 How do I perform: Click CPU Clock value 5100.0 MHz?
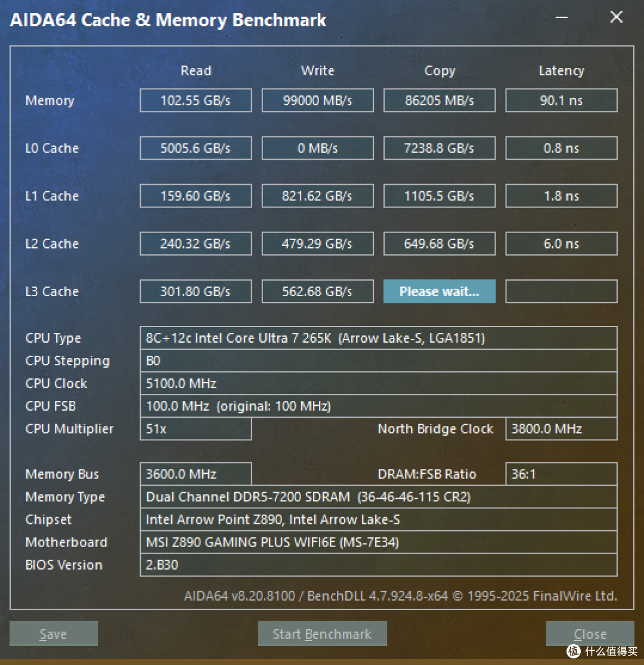pos(379,383)
